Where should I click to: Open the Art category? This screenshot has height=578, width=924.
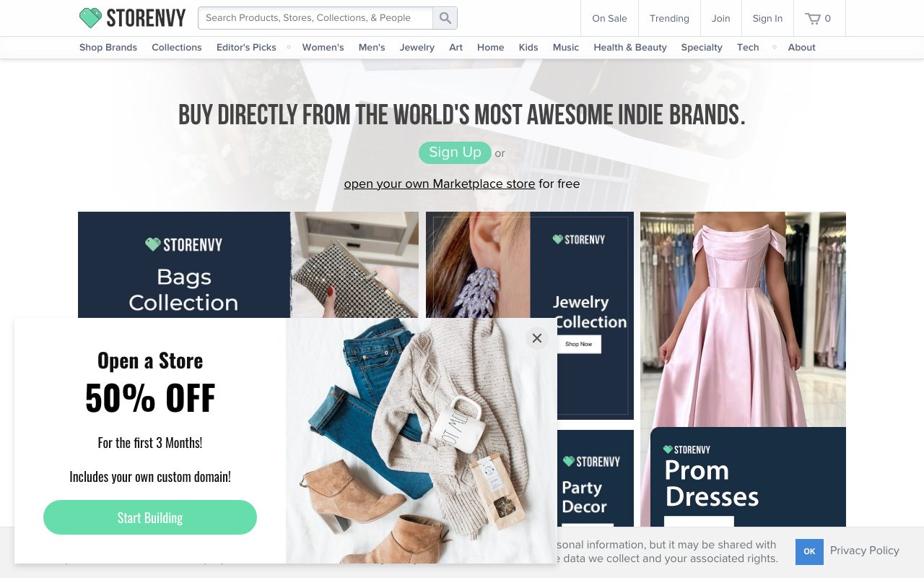[x=456, y=47]
